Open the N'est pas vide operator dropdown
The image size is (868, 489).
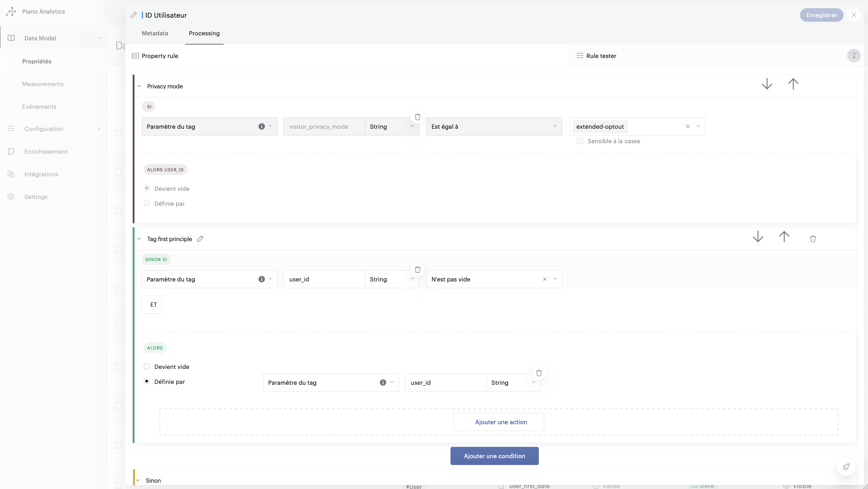(x=555, y=279)
